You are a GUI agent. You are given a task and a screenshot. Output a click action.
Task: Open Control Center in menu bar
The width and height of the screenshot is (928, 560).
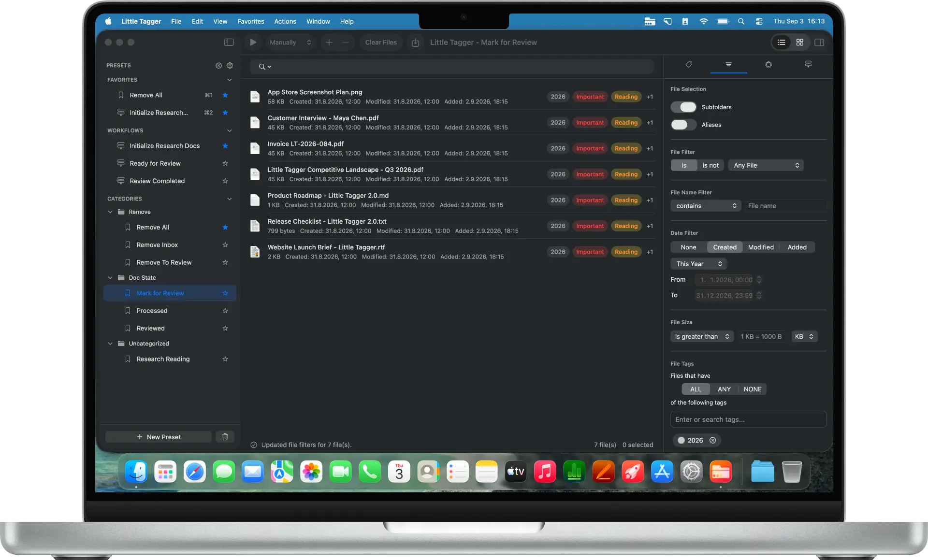pyautogui.click(x=759, y=21)
